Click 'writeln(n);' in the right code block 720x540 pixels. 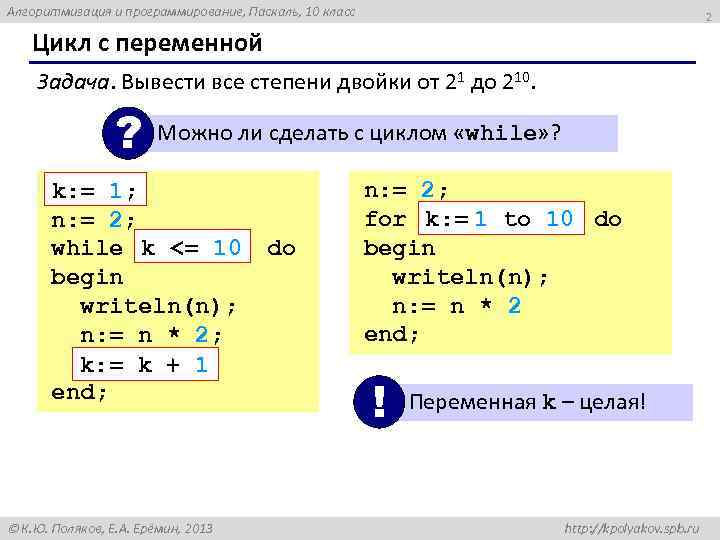470,277
